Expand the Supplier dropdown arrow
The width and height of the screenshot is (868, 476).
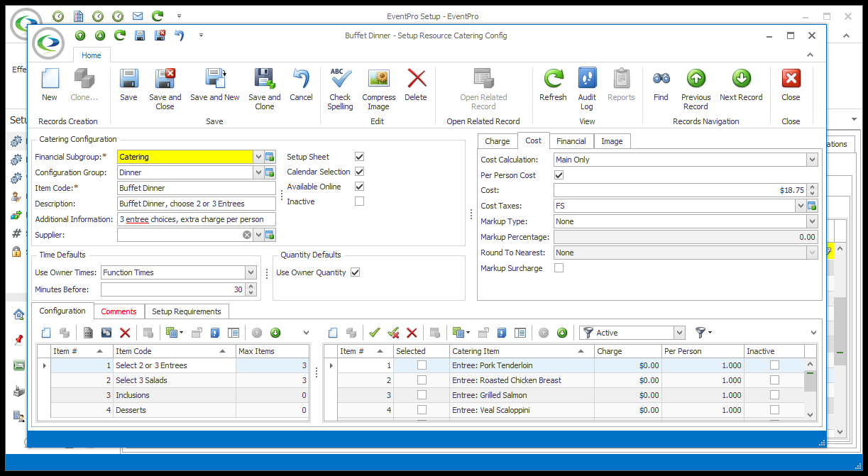pos(258,235)
